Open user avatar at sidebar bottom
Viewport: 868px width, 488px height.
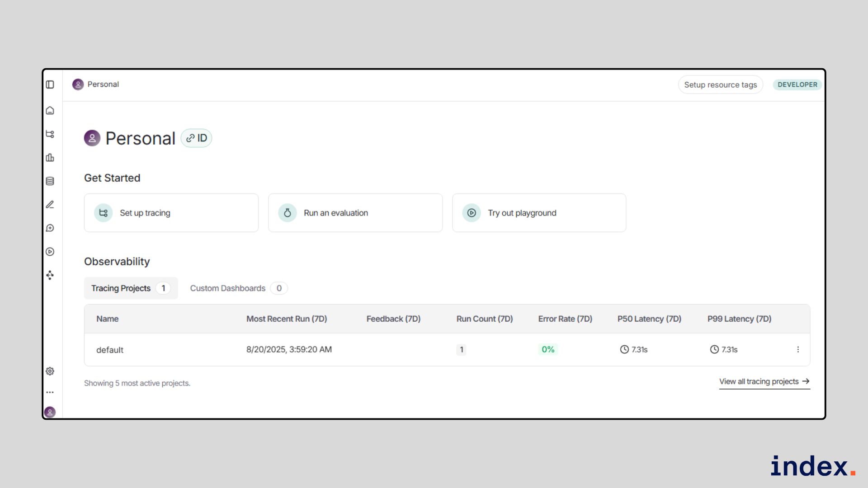50,412
